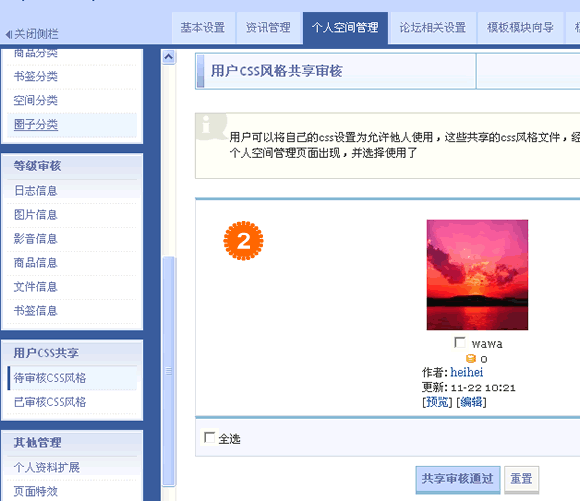This screenshot has width=580, height=501.
Task: Select 圈子分类 in the sidebar
Action: point(36,125)
